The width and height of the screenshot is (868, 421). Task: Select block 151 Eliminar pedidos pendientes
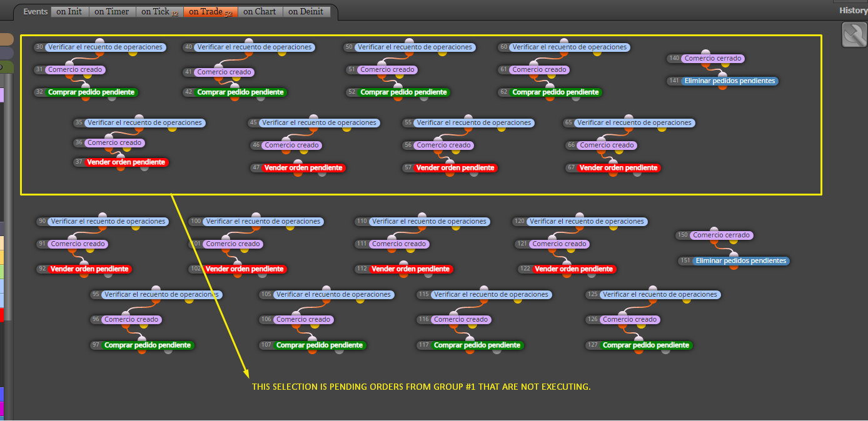734,261
